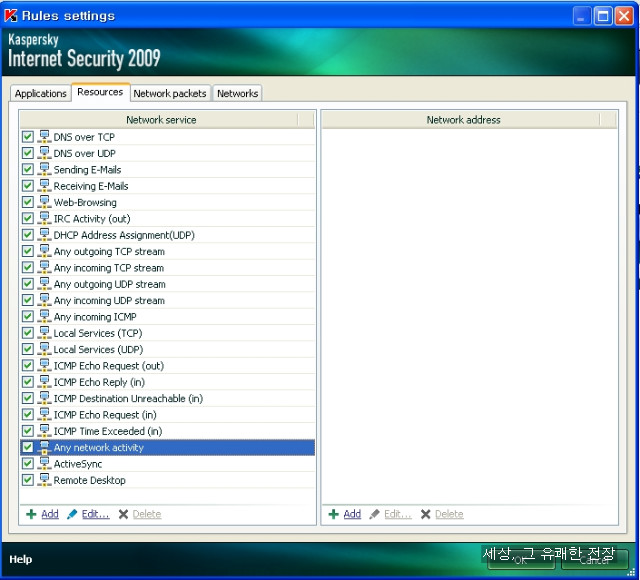Toggle the Receiving E-Mails checkbox
The height and width of the screenshot is (580, 640).
27,186
